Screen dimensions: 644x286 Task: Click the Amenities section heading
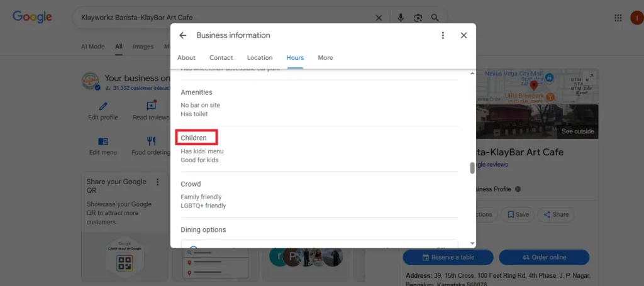click(196, 92)
